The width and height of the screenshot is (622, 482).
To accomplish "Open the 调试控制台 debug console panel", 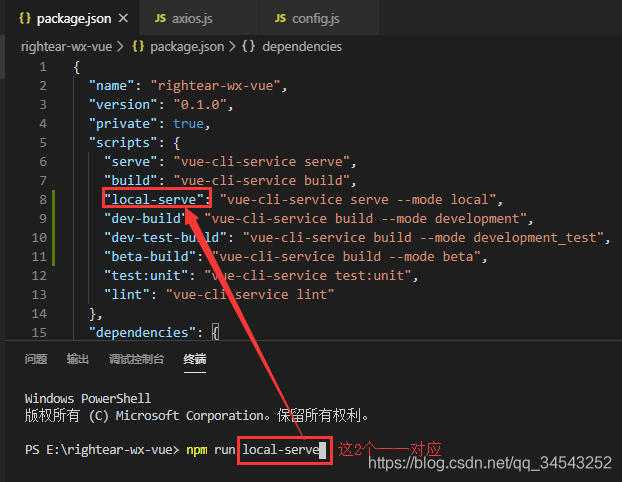I will 136,360.
